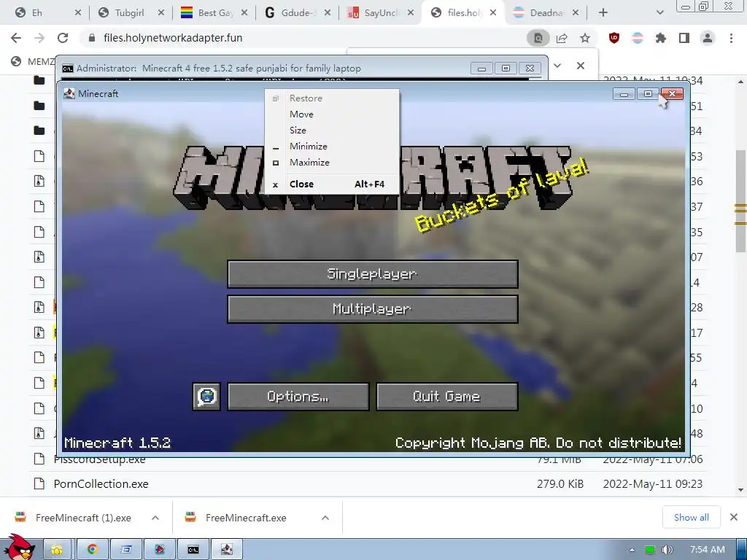Screen dimensions: 747x560
Task: Open the File Explorer taskbar icon
Action: [x=57, y=550]
